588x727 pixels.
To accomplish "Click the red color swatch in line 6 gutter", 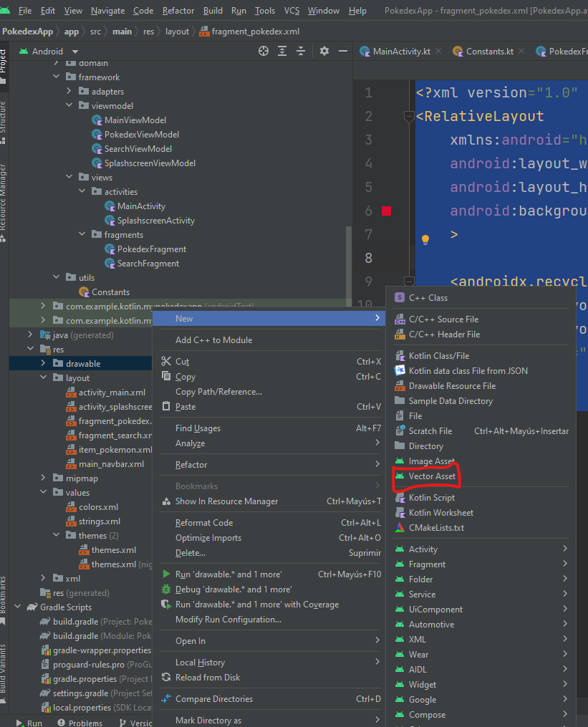I will (x=387, y=211).
